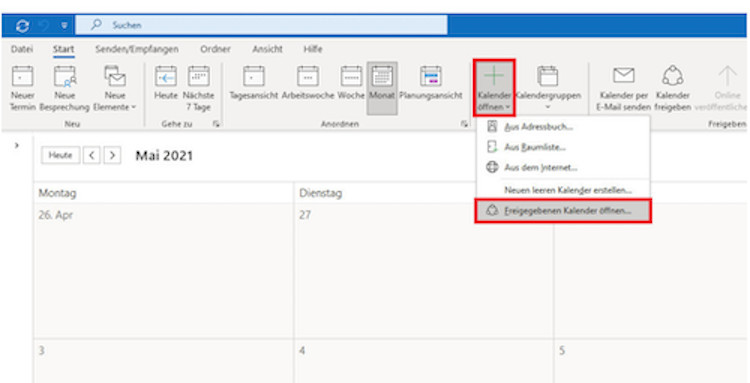
Task: Select the Monat view button
Action: (x=382, y=88)
